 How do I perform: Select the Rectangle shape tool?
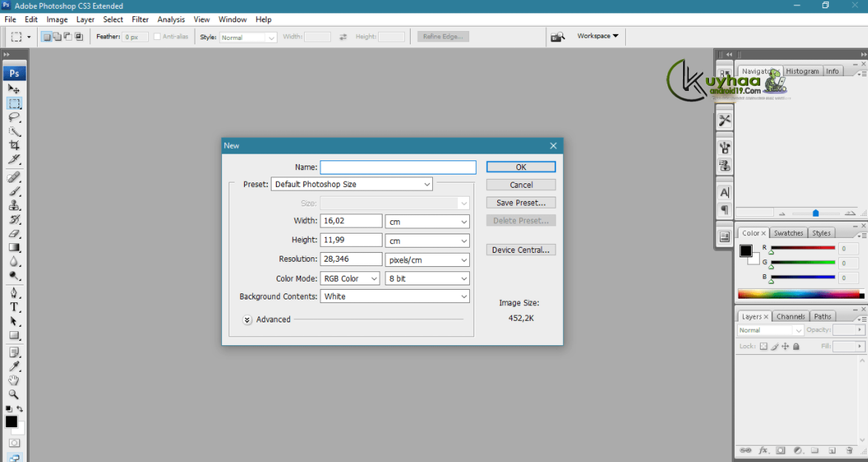pos(14,336)
